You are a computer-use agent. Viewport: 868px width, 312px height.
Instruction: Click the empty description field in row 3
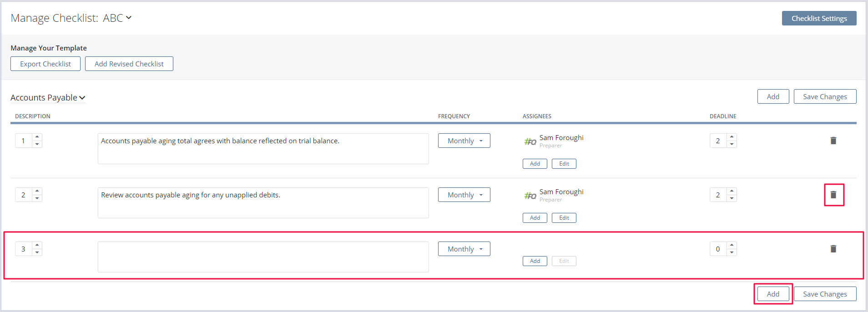(263, 257)
